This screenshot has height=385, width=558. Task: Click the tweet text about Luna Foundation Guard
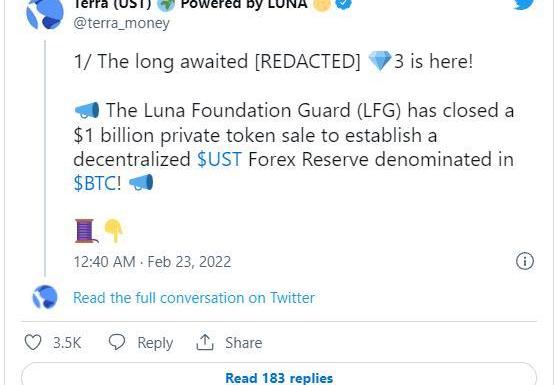294,147
